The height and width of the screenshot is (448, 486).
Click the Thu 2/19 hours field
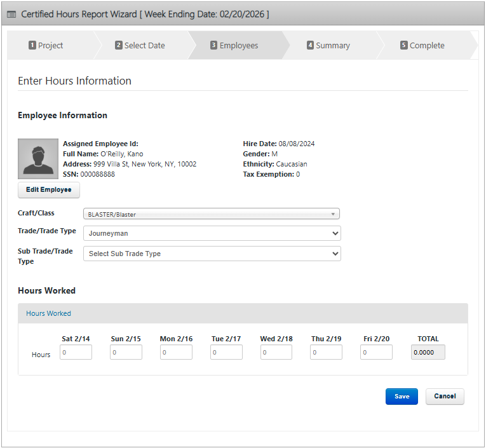point(327,352)
